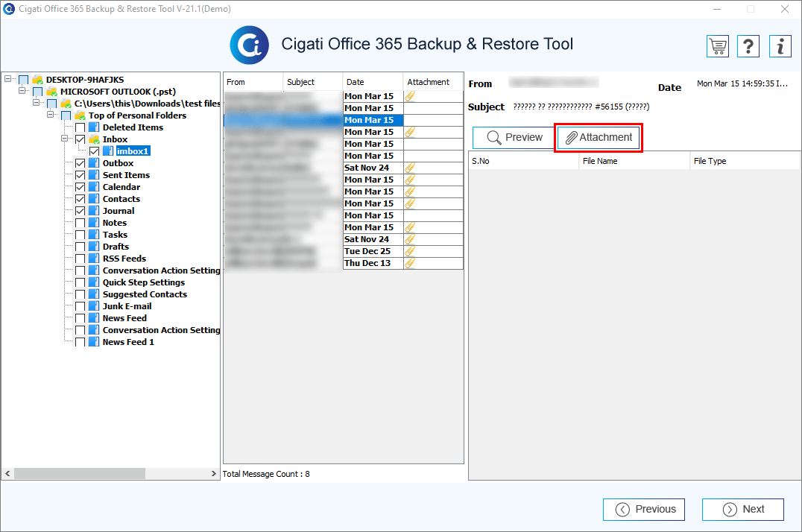Check the Notes checkbox
The width and height of the screenshot is (802, 532).
tap(80, 223)
